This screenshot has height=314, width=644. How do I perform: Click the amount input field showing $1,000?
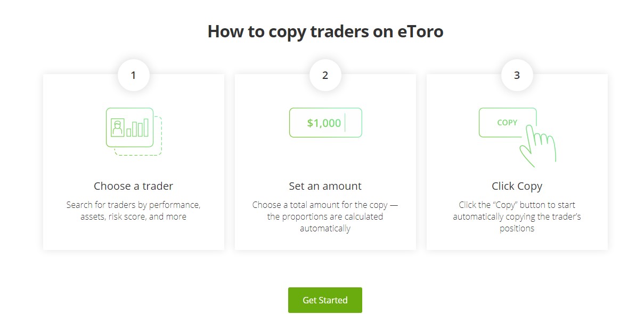(325, 123)
